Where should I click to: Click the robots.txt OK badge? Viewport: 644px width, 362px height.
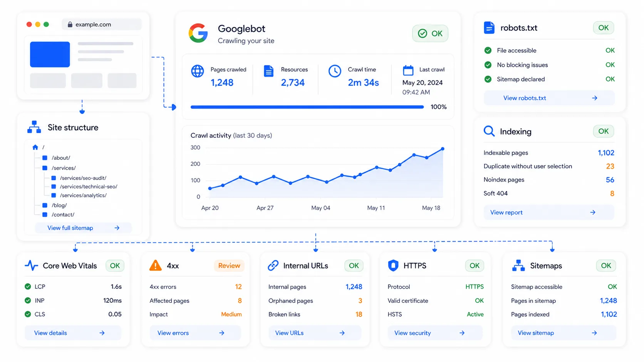tap(604, 28)
